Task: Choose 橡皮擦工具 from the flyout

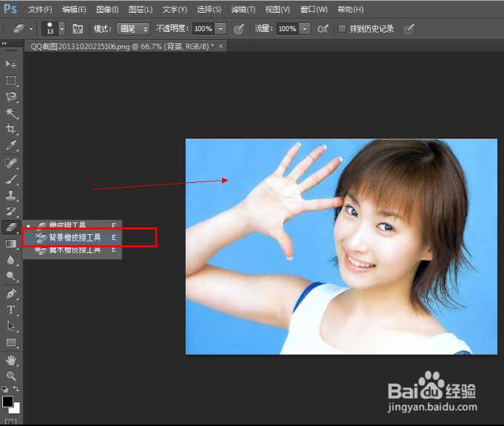Action: tap(72, 225)
